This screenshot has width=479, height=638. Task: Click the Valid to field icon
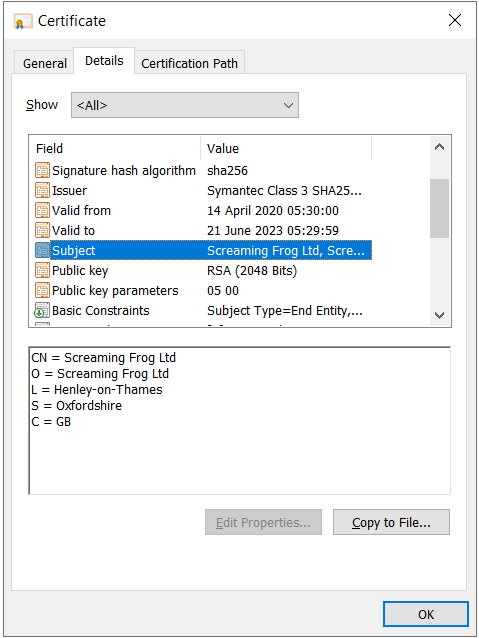coord(42,230)
